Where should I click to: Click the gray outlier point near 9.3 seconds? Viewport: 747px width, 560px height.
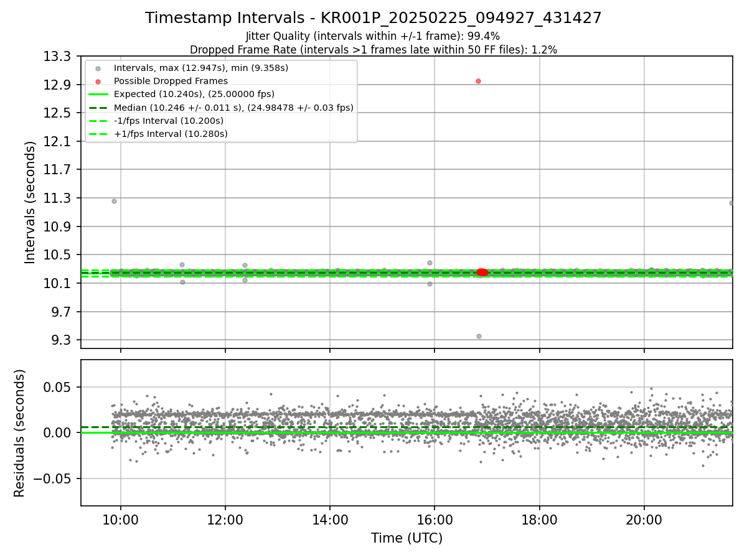click(x=479, y=336)
